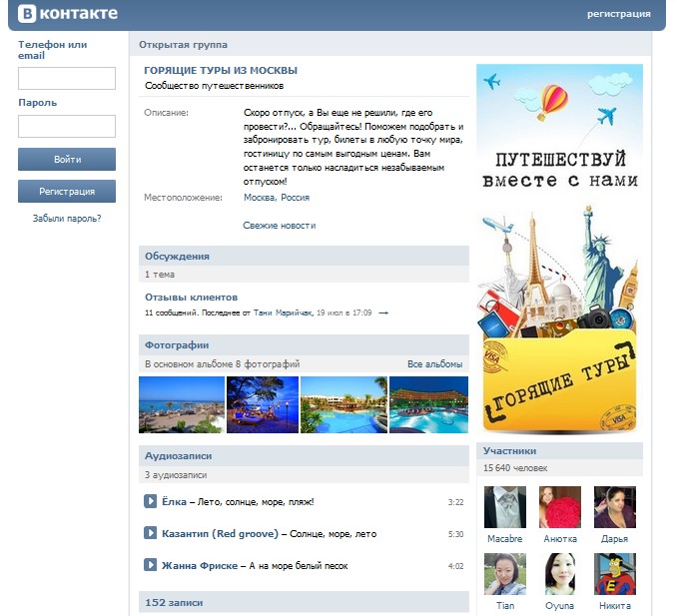Screen dimensions: 676x616
Task: Open the beach with umbrellas photo thumbnail
Action: [182, 404]
